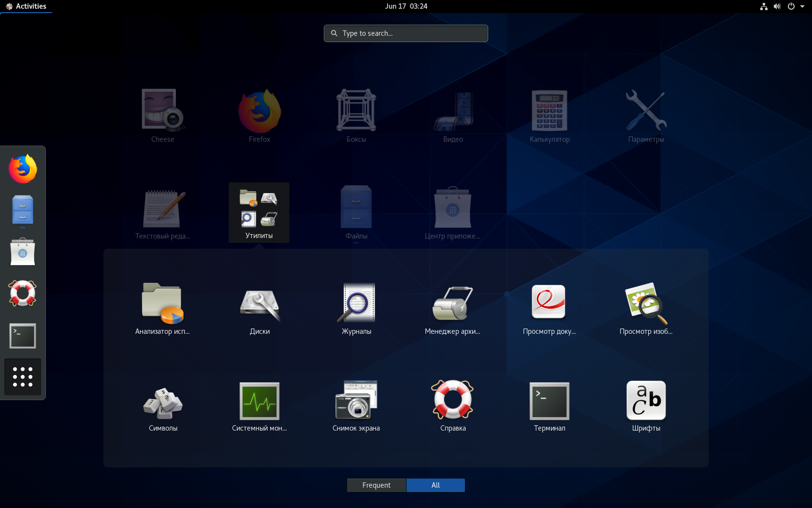Viewport: 812px width, 508px height.
Task: Open the power system menu
Action: pyautogui.click(x=791, y=6)
